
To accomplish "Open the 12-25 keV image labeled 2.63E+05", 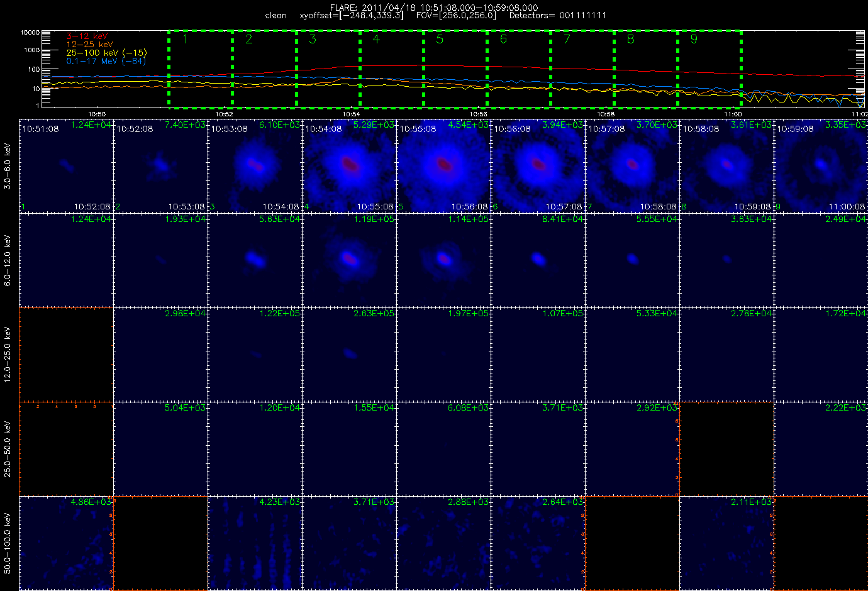I will coord(350,354).
